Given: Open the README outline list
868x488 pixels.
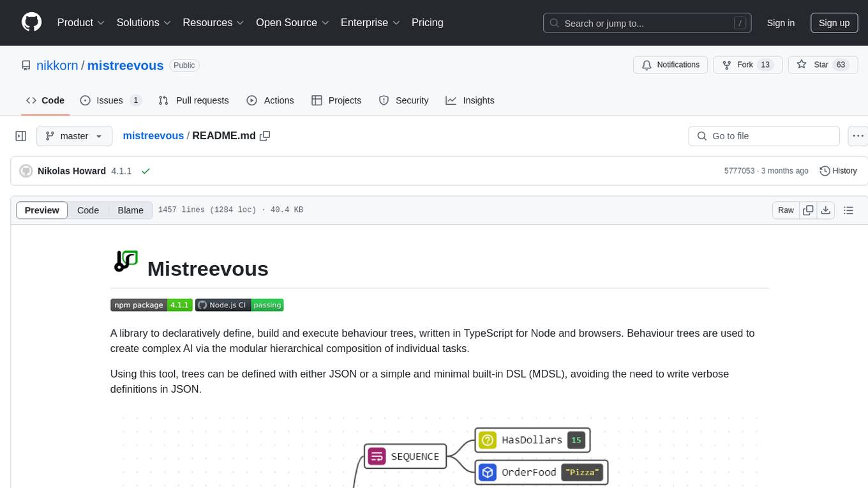Looking at the screenshot, I should pos(848,210).
